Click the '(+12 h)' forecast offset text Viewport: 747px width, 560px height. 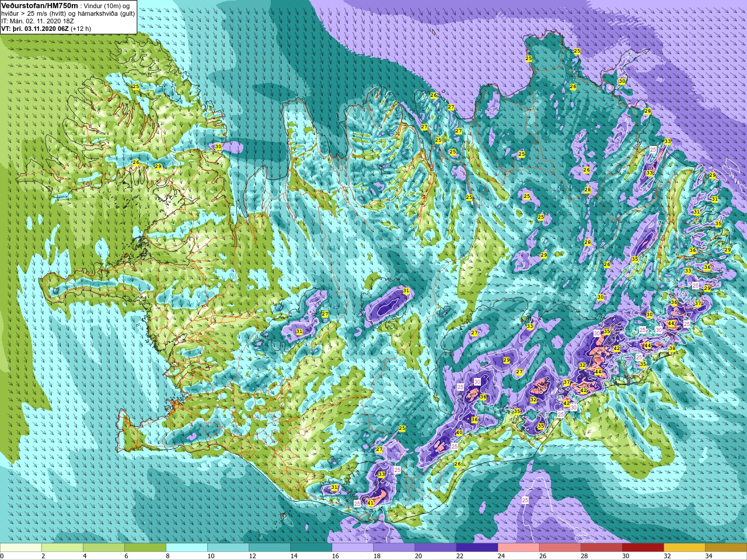click(x=81, y=29)
